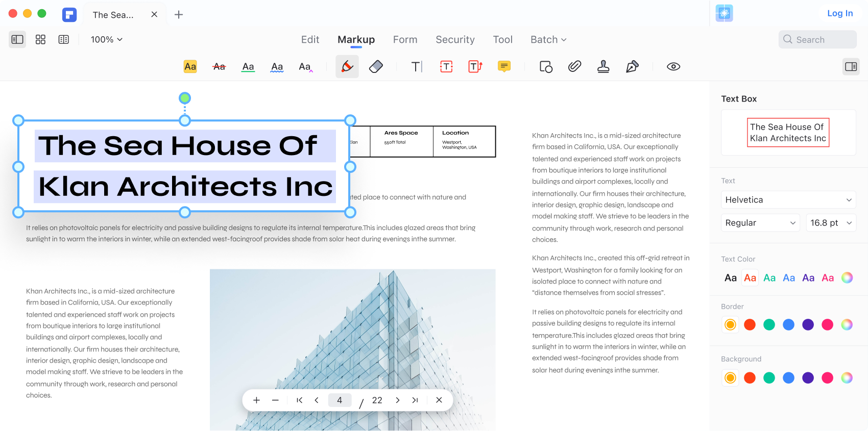The image size is (868, 431).
Task: Pick the blue border color swatch
Action: [788, 325]
